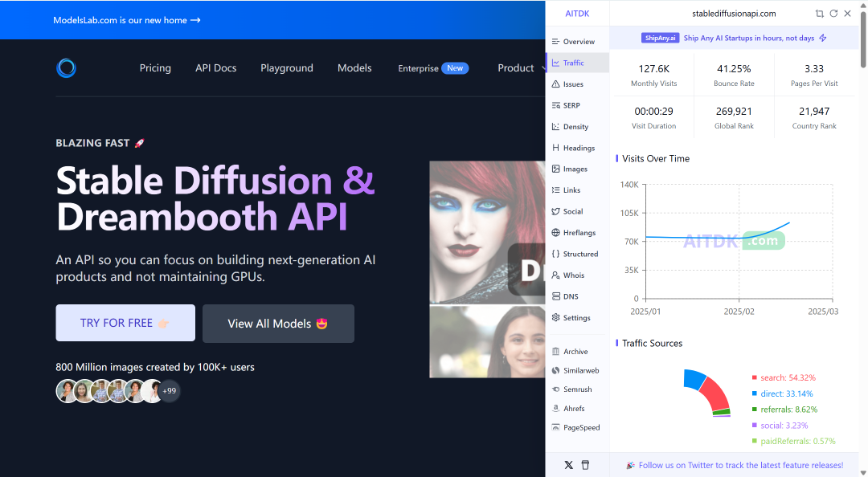Click the direct 33.14% legend entry
868x477 pixels.
click(x=782, y=394)
